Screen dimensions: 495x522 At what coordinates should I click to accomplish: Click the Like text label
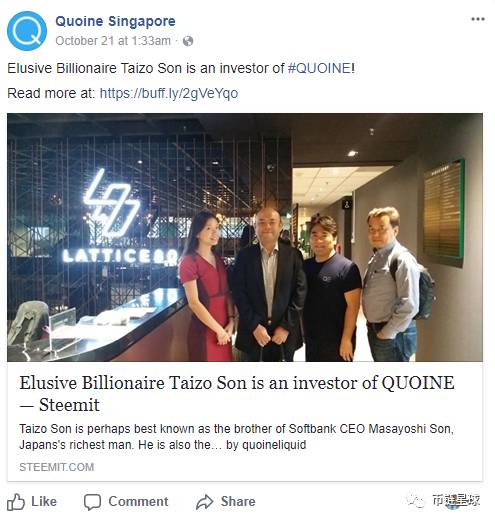(44, 501)
